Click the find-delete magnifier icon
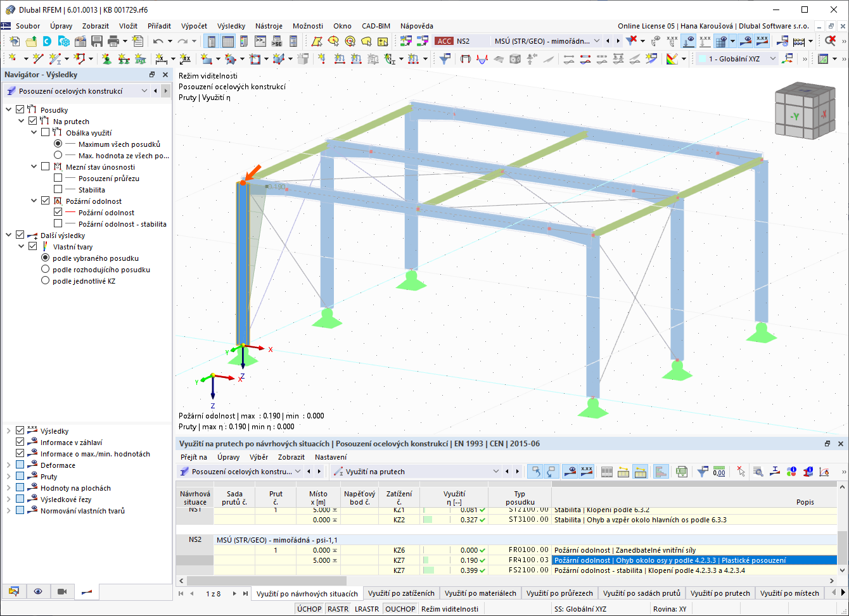Image resolution: width=849 pixels, height=616 pixels. pyautogui.click(x=831, y=41)
